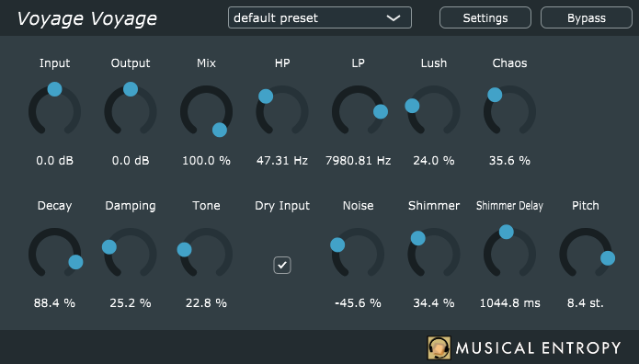Click the Output gain knob
The width and height of the screenshot is (639, 364).
[x=131, y=109]
